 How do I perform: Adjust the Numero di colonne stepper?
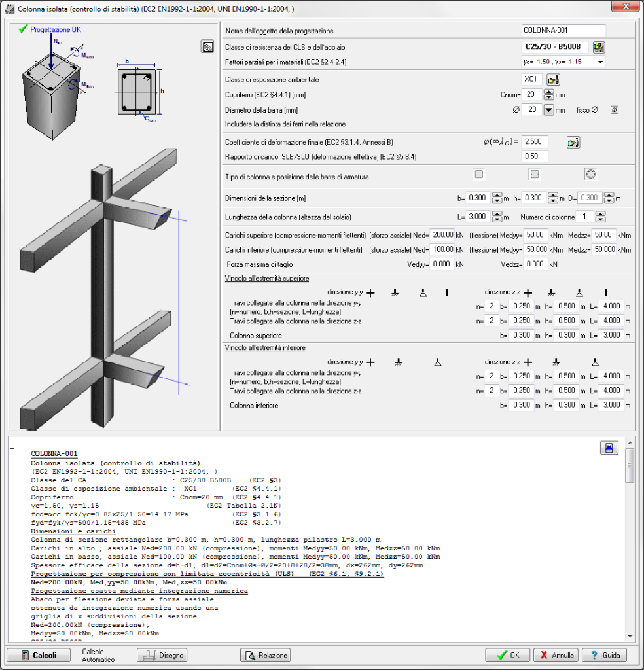tap(600, 217)
